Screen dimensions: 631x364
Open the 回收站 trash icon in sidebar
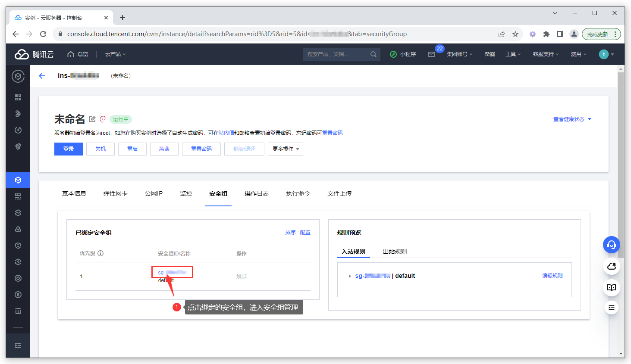tap(18, 311)
